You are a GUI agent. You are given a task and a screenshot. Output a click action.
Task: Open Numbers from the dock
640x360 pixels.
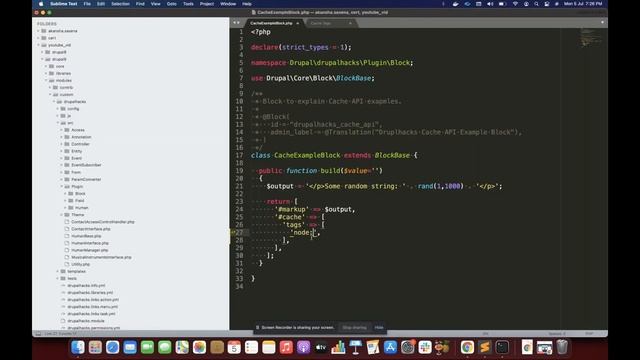click(338, 347)
